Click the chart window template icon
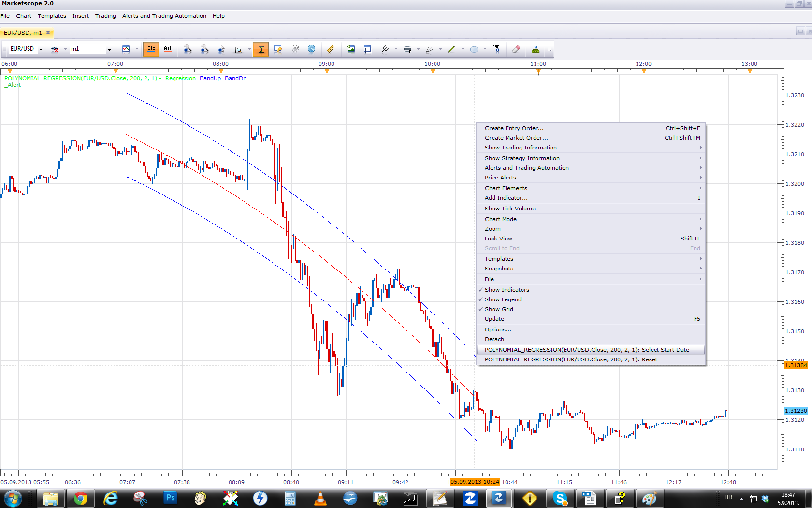 pos(368,49)
